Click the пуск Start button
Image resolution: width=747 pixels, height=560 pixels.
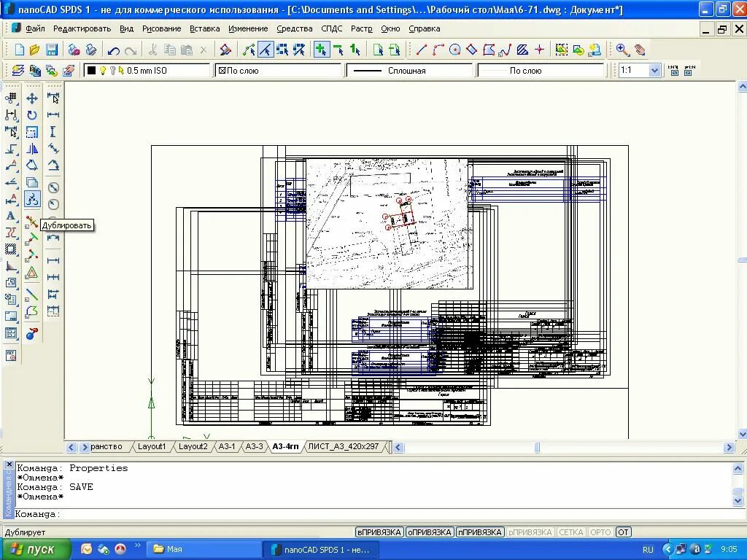(x=35, y=549)
